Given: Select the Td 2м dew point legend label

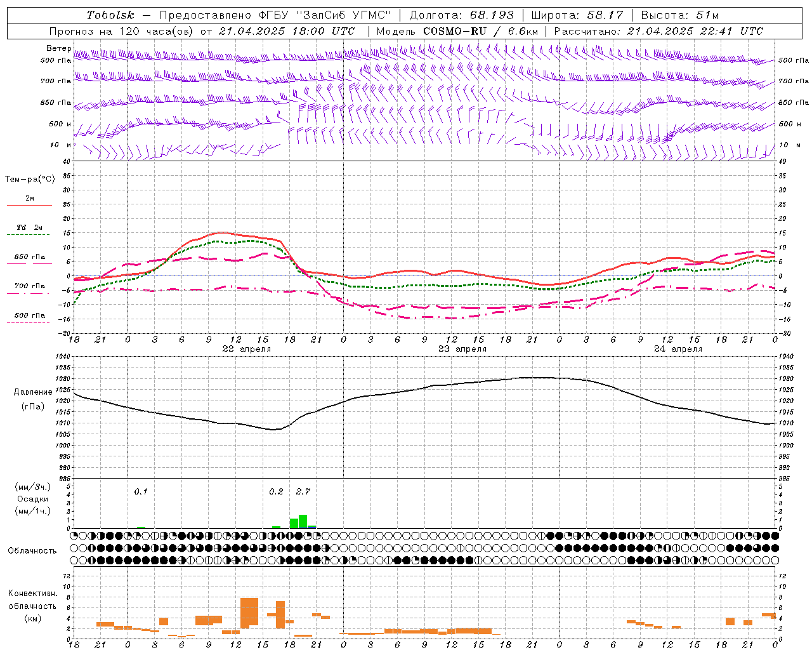Looking at the screenshot, I should pyautogui.click(x=29, y=227).
